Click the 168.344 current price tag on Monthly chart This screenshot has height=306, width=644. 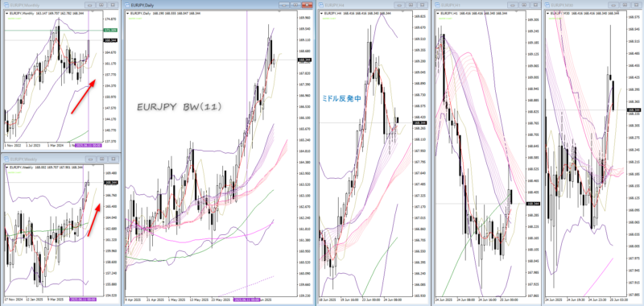[x=111, y=40]
